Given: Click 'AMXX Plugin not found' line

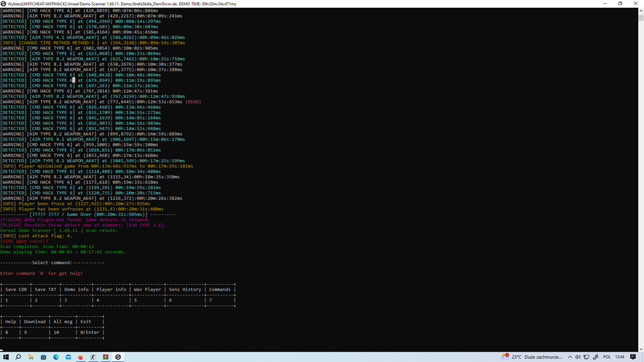Looking at the screenshot, I should [75, 220].
